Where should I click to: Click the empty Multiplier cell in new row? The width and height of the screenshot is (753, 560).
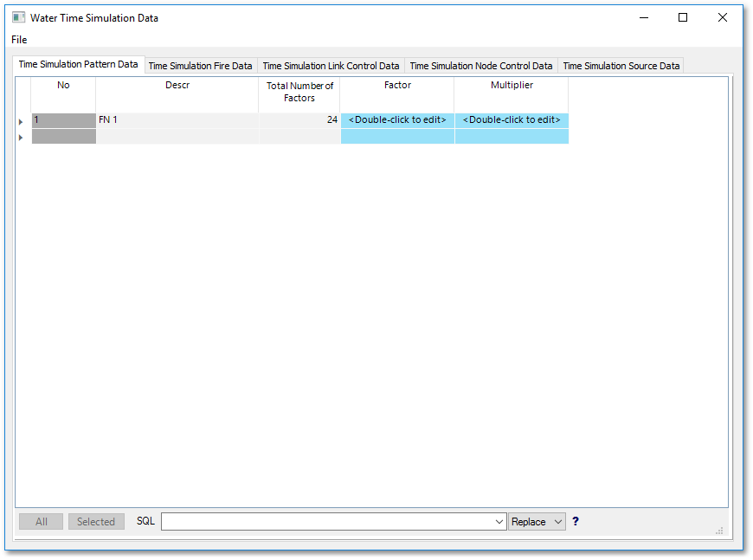point(512,137)
